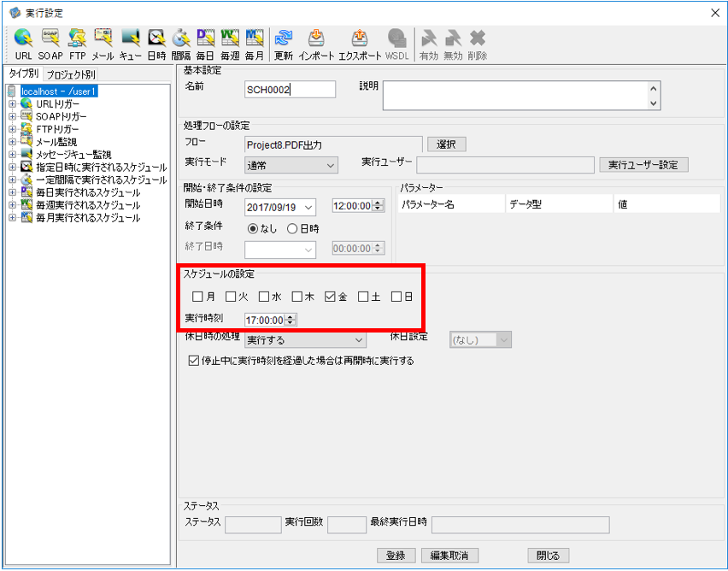The height and width of the screenshot is (571, 728).
Task: Switch to the タイプ別 tab
Action: point(23,74)
